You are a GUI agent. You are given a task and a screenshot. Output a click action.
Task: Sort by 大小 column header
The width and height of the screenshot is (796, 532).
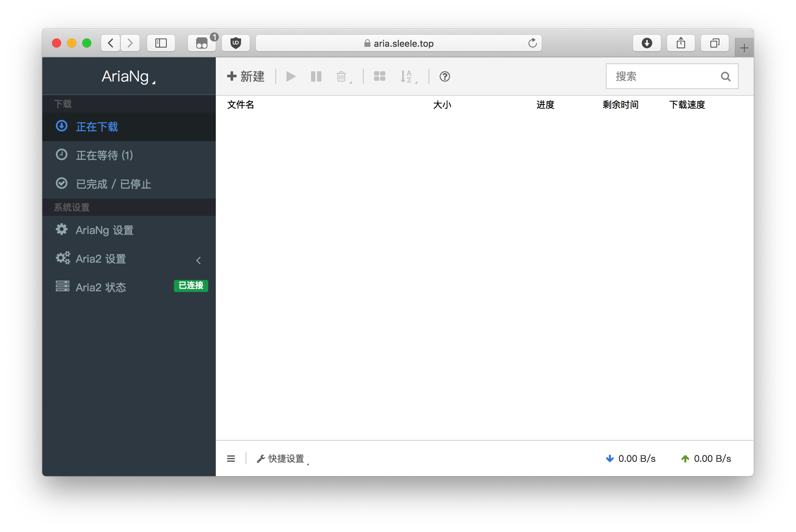442,105
